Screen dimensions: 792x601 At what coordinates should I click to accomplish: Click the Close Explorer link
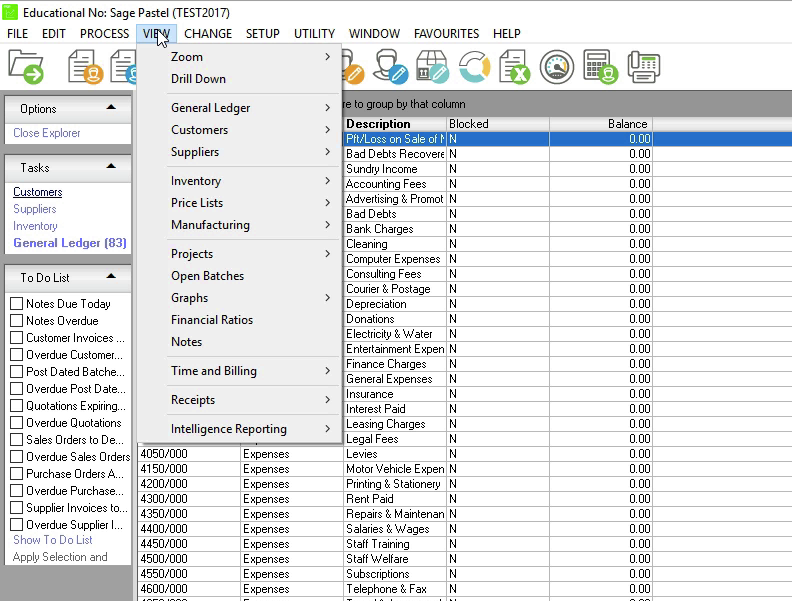point(47,133)
